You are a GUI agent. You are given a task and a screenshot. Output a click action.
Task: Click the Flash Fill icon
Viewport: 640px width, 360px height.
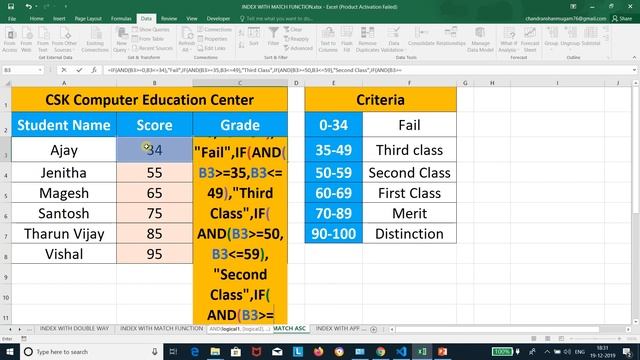pyautogui.click(x=347, y=40)
